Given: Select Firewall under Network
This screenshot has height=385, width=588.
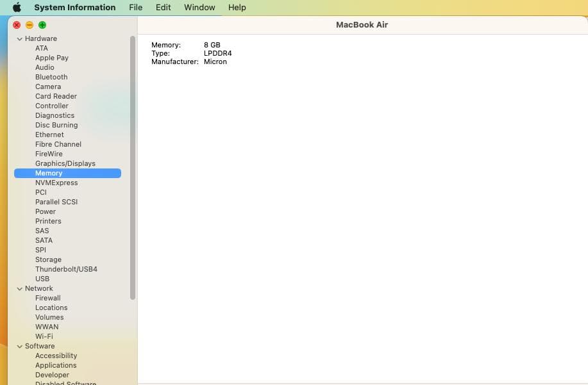Looking at the screenshot, I should [47, 298].
